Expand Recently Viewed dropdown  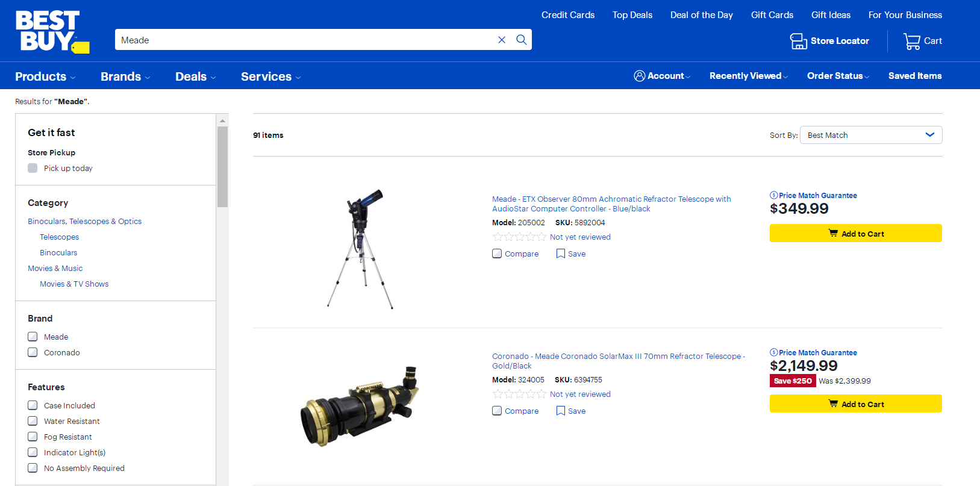748,76
